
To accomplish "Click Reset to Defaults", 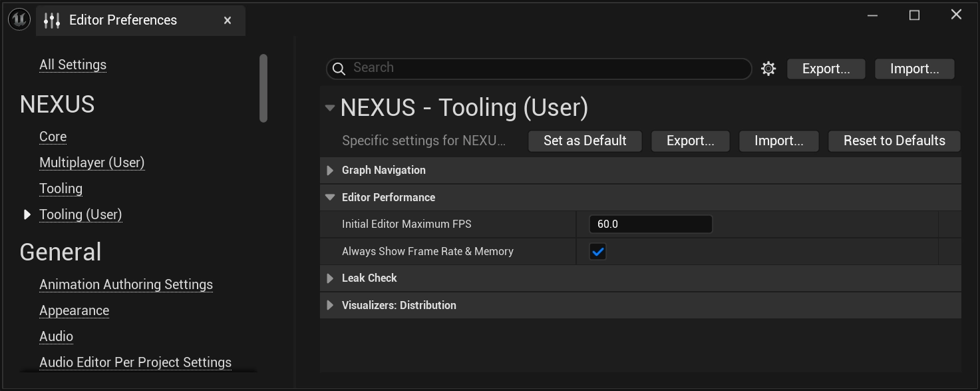I will pos(894,141).
